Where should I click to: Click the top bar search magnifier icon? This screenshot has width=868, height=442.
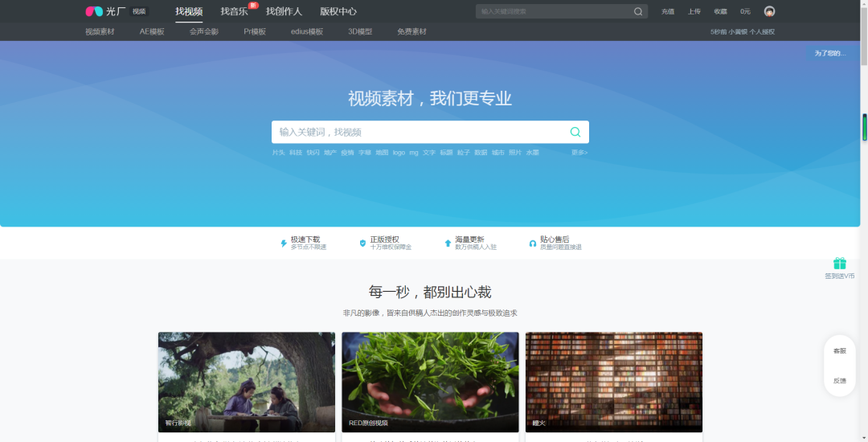coord(637,11)
